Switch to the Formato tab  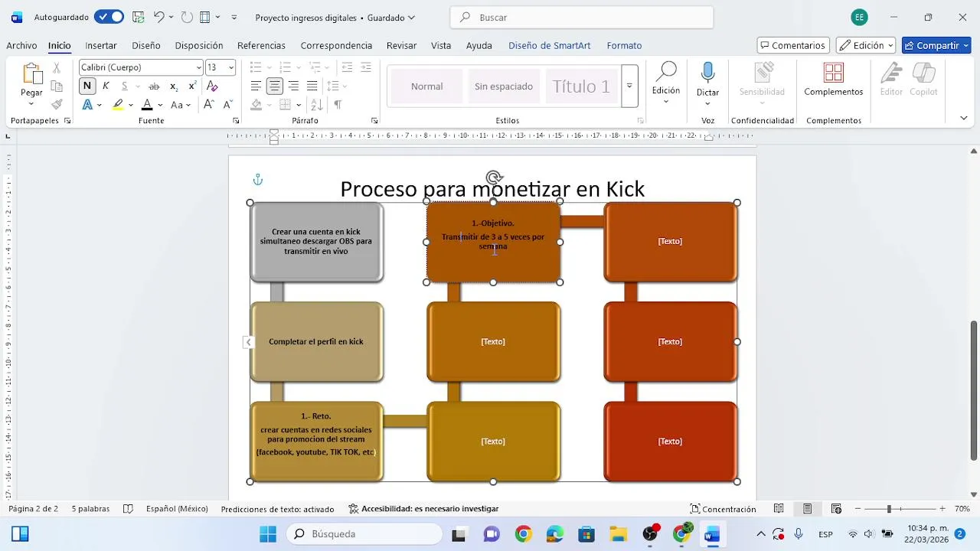[624, 45]
